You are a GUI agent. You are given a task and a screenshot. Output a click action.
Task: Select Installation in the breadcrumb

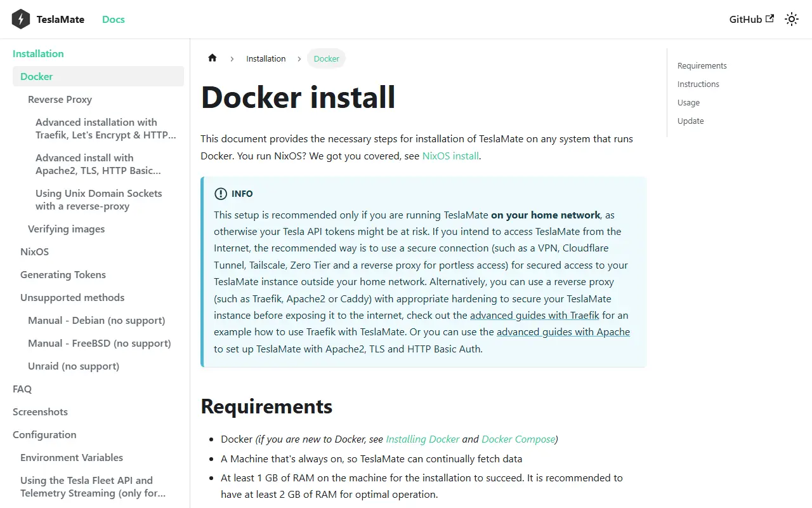266,58
